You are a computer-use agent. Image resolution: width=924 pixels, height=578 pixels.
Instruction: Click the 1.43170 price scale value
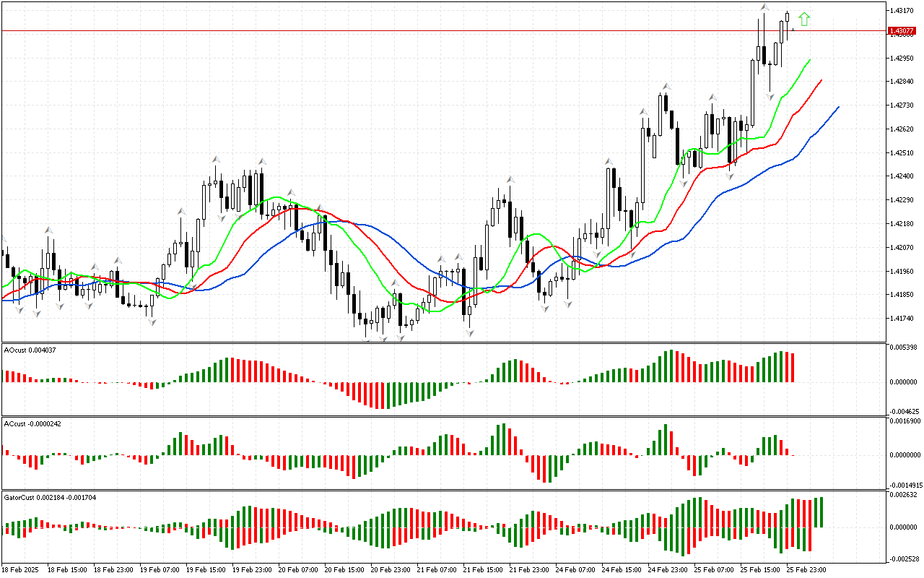(x=902, y=11)
